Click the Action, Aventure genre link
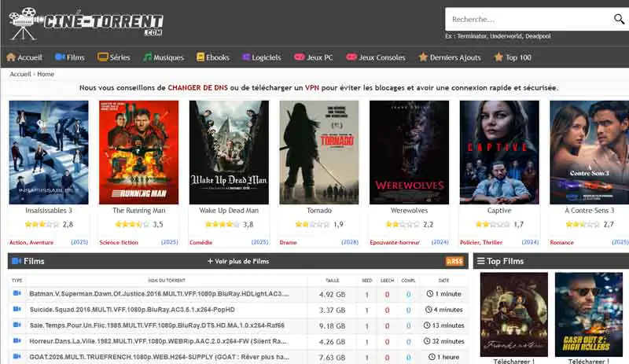This screenshot has height=364, width=629. tap(31, 242)
